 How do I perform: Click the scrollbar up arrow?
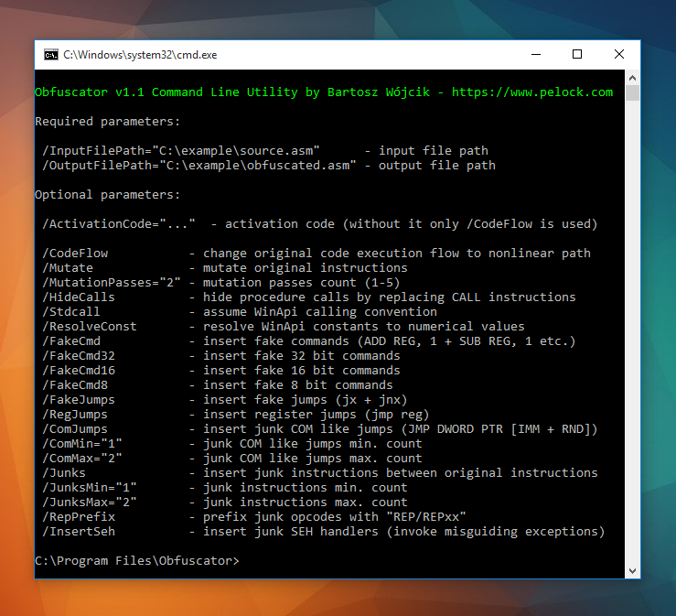[632, 78]
